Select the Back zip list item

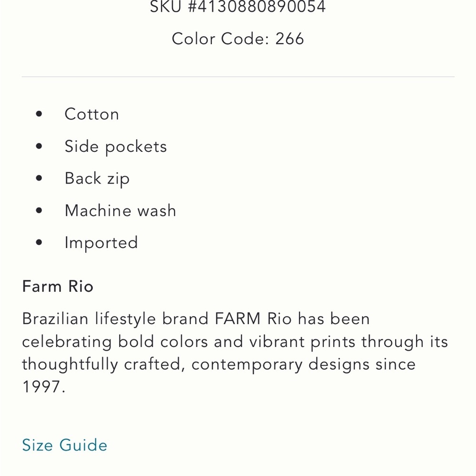point(97,178)
